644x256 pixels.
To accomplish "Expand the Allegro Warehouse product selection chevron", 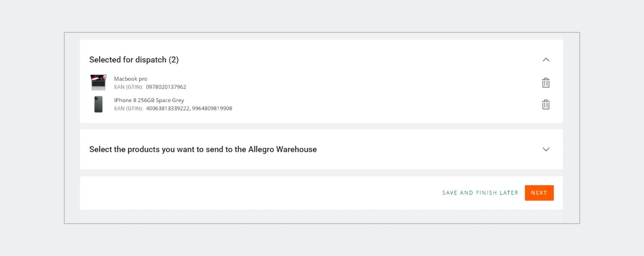I will tap(546, 149).
